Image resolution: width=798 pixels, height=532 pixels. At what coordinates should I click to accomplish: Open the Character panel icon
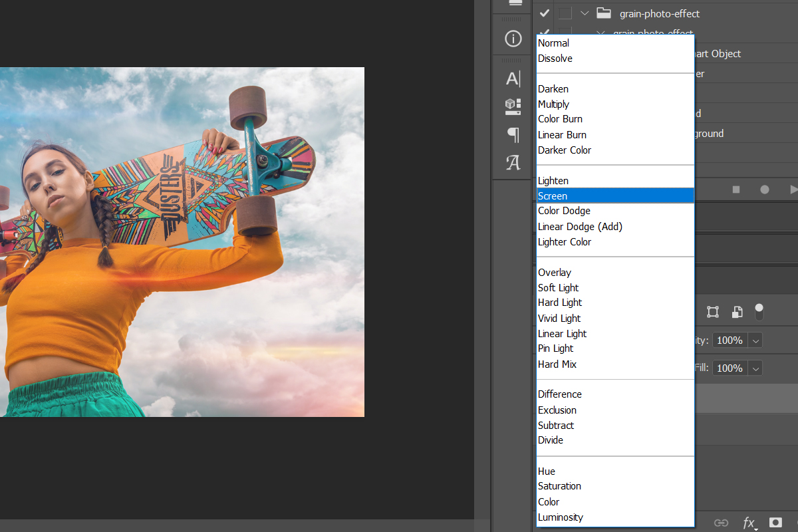point(513,78)
